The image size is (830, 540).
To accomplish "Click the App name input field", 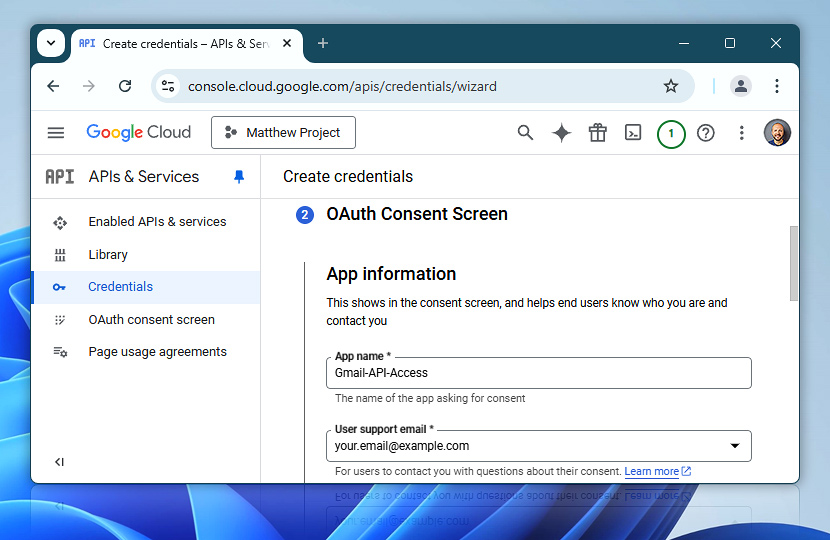I will (538, 373).
